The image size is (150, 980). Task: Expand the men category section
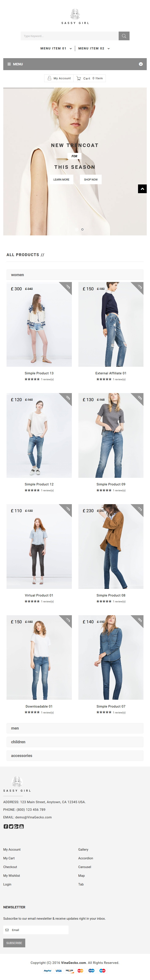tap(75, 728)
